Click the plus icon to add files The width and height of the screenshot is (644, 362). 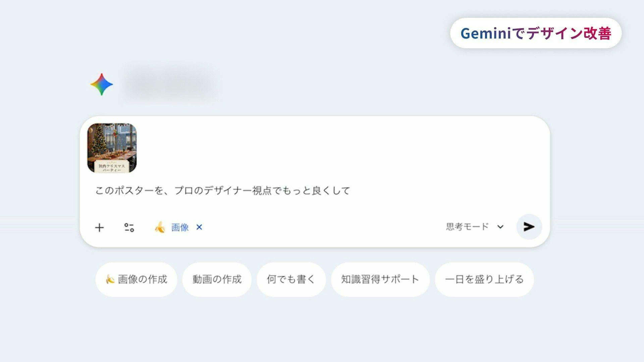coord(99,228)
